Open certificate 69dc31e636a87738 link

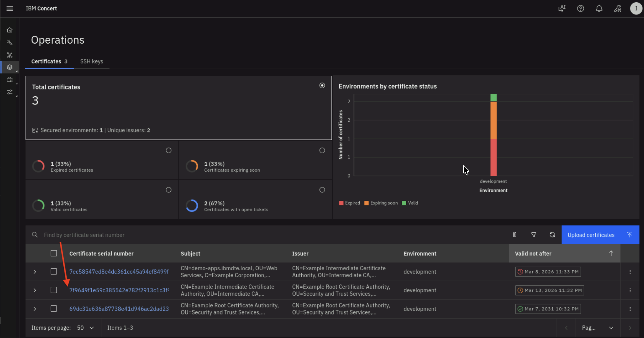(x=119, y=309)
